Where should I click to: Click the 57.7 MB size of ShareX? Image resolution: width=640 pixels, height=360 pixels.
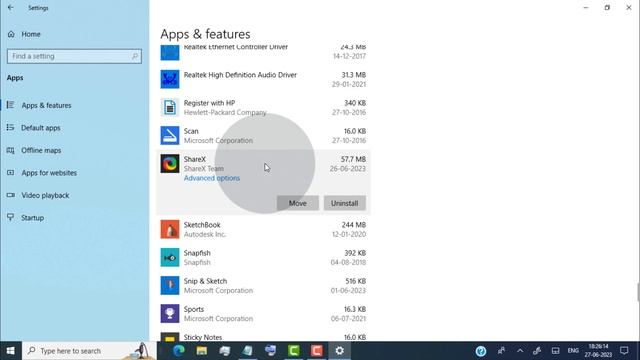coord(353,159)
